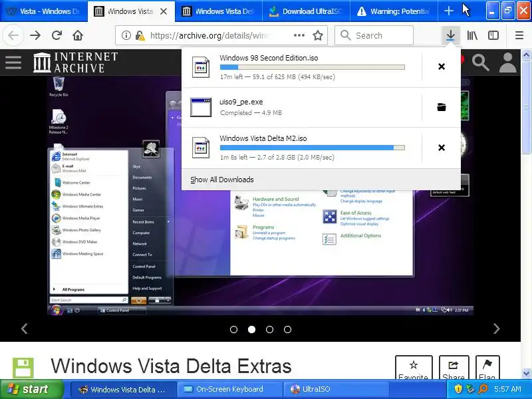Click the Windows 98 Second Edition.iso file icon

(201, 67)
